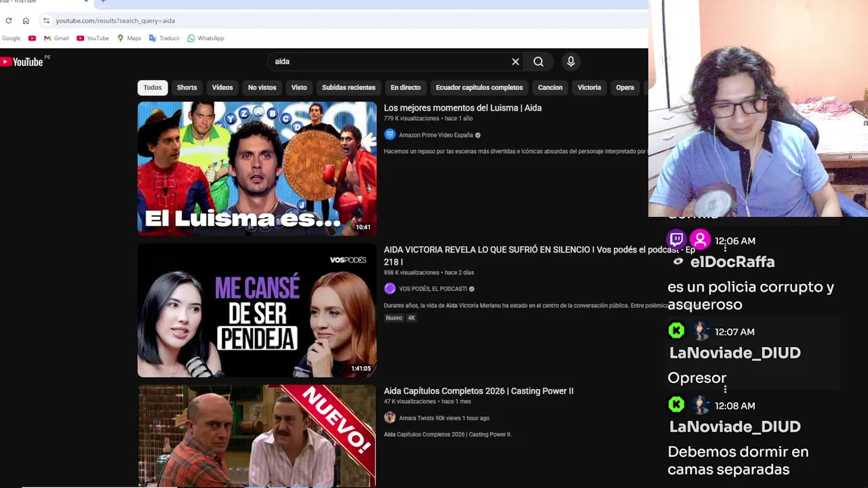
Task: Click the pink user badge beside 12:06 AM
Action: click(x=700, y=239)
